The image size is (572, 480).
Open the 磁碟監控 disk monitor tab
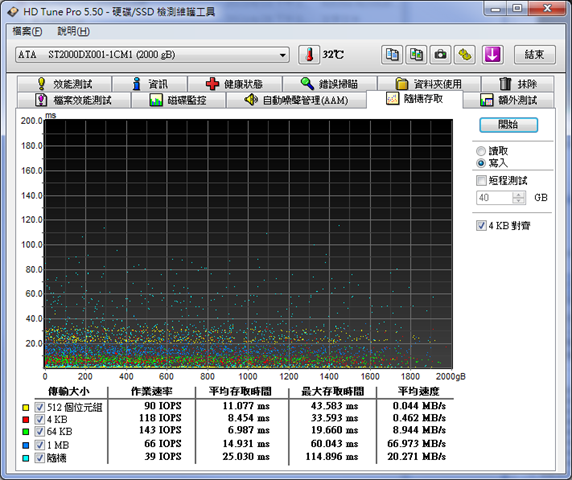click(x=178, y=100)
